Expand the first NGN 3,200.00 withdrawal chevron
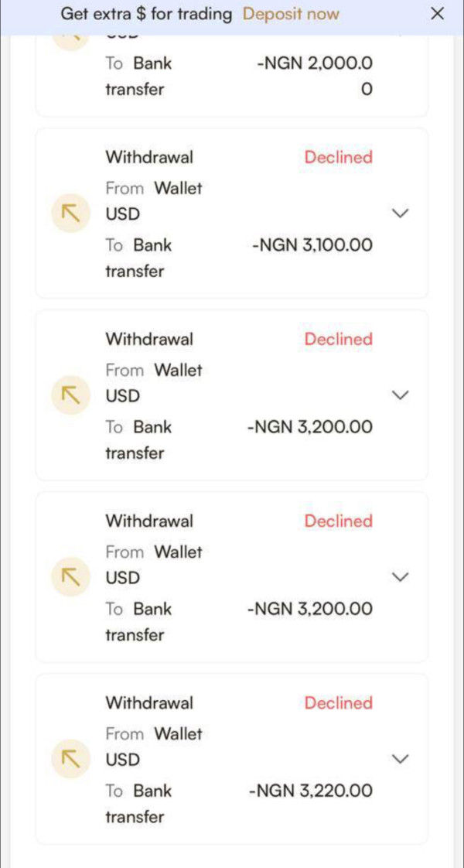The height and width of the screenshot is (868, 464). pos(400,395)
